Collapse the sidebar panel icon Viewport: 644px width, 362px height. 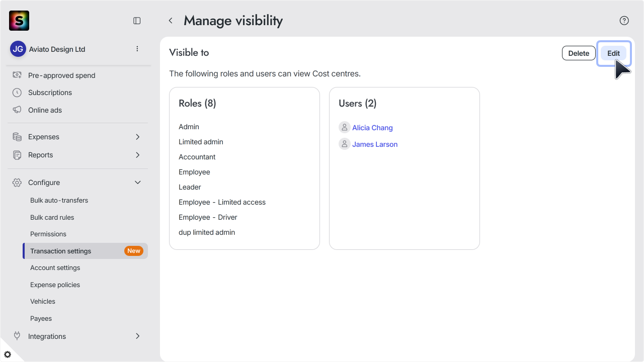point(137,21)
